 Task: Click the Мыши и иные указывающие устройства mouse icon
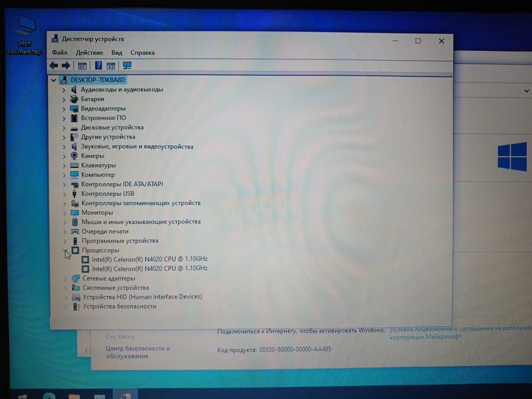click(75, 222)
